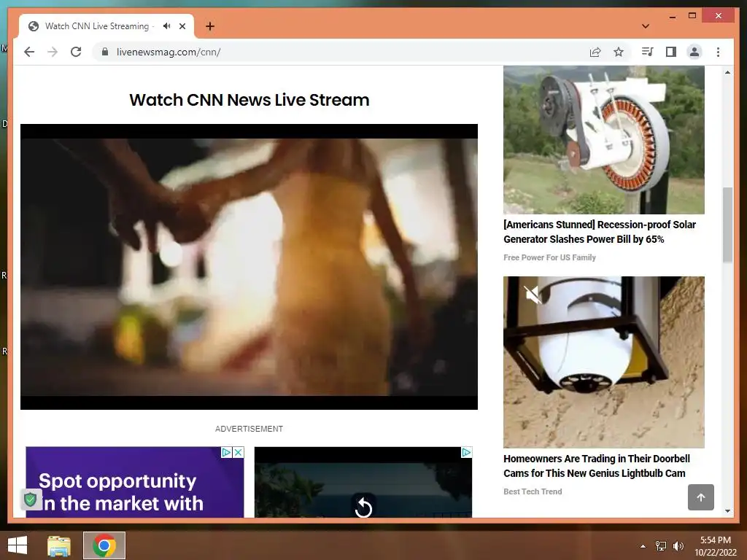This screenshot has width=747, height=560.
Task: Click the green shield badge icon
Action: pos(31,499)
